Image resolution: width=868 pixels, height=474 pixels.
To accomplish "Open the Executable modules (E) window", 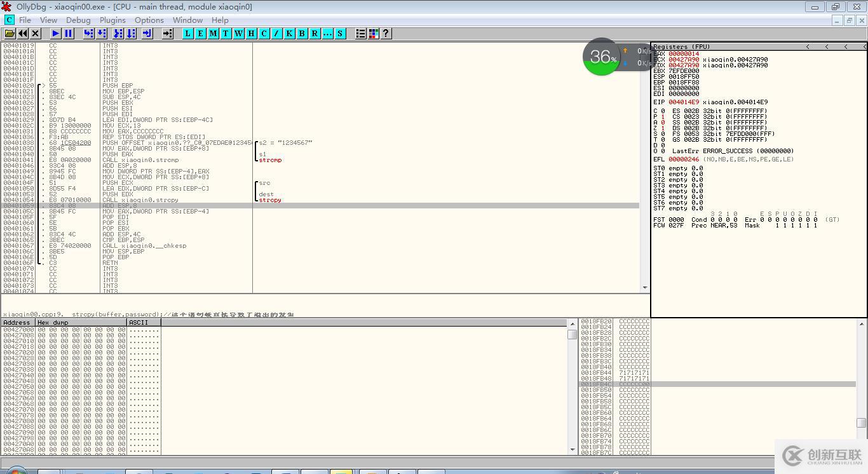I will (201, 33).
